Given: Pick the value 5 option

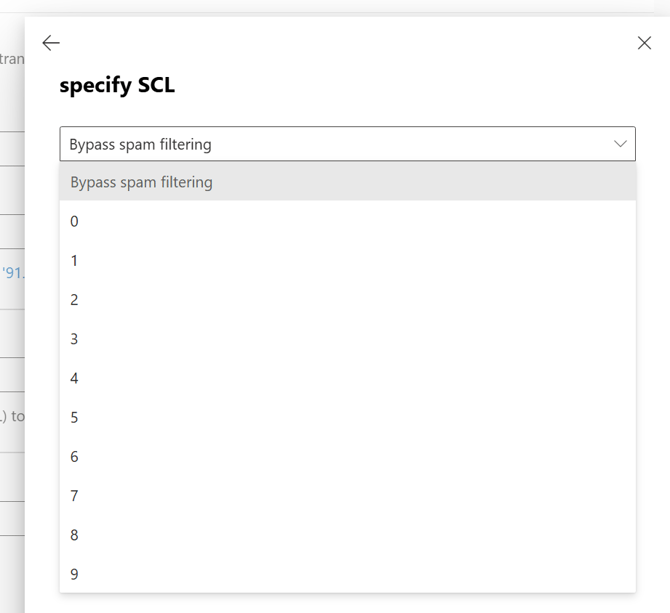Looking at the screenshot, I should pyautogui.click(x=74, y=417).
